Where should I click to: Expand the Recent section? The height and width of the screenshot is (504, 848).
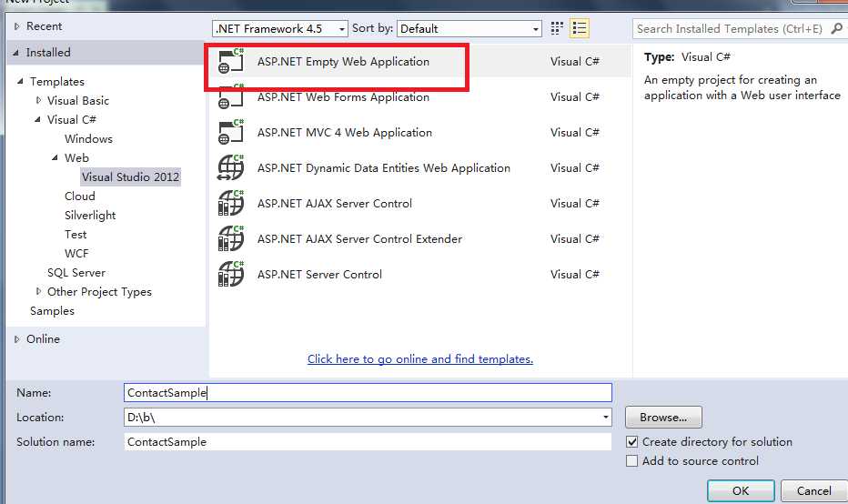click(x=16, y=26)
